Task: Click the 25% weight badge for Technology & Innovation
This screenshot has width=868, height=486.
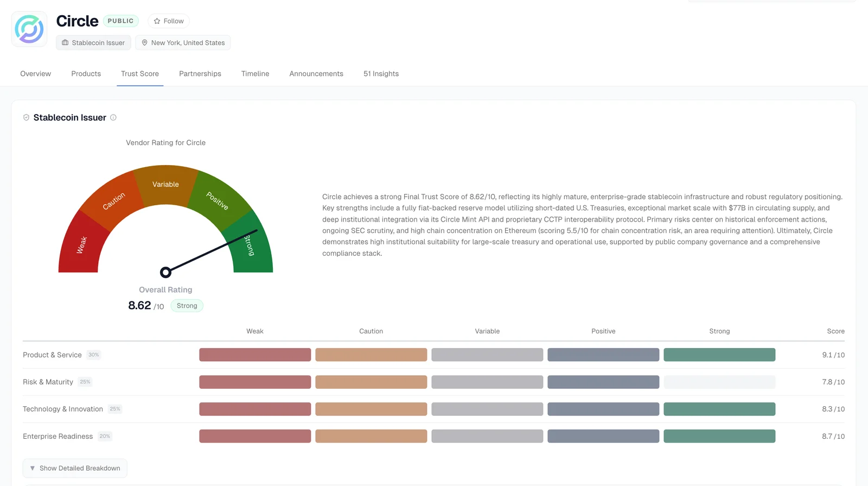Action: [115, 409]
